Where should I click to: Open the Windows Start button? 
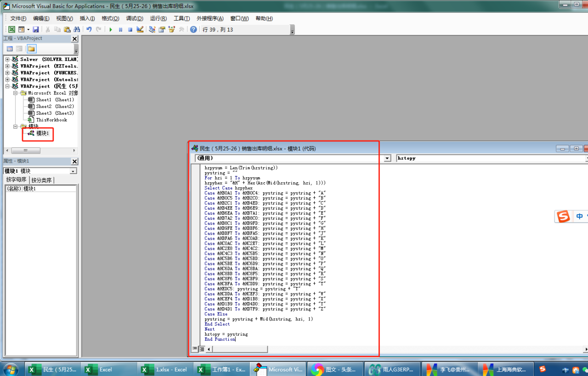(11, 369)
